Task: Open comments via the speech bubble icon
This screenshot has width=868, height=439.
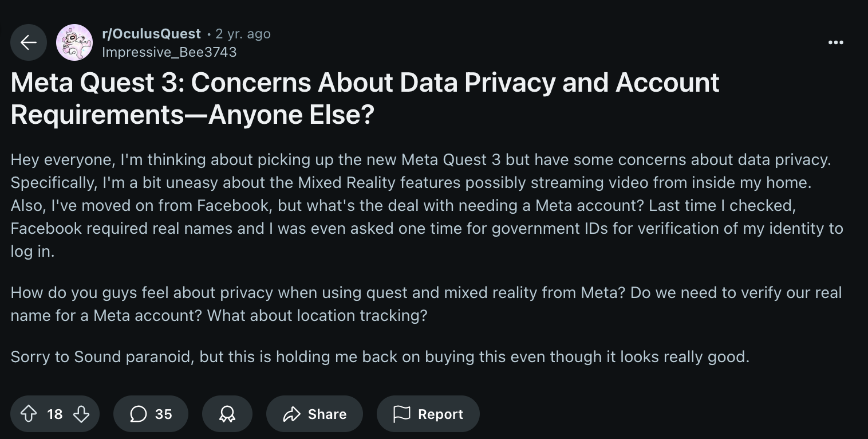Action: click(x=138, y=414)
